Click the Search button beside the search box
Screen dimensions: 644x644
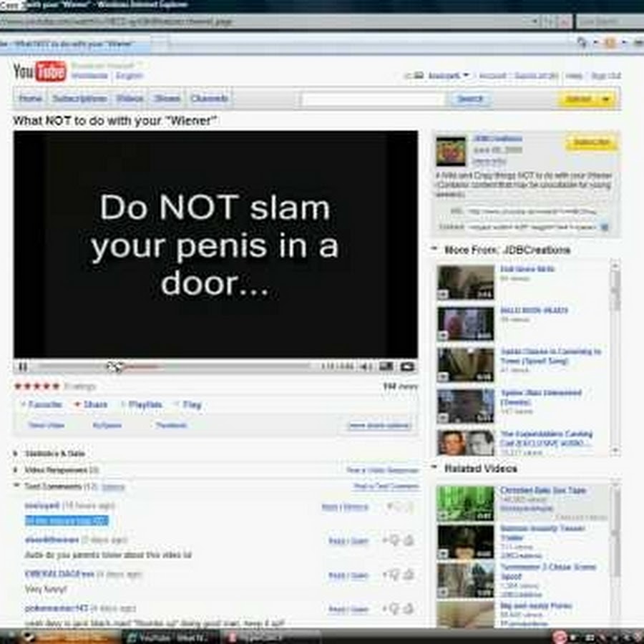click(x=469, y=99)
